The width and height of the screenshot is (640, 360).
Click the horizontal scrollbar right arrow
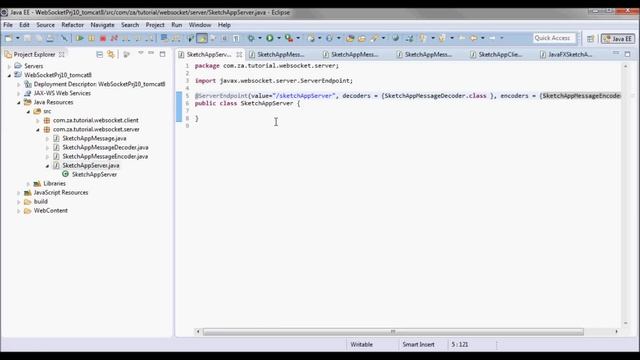(x=616, y=331)
